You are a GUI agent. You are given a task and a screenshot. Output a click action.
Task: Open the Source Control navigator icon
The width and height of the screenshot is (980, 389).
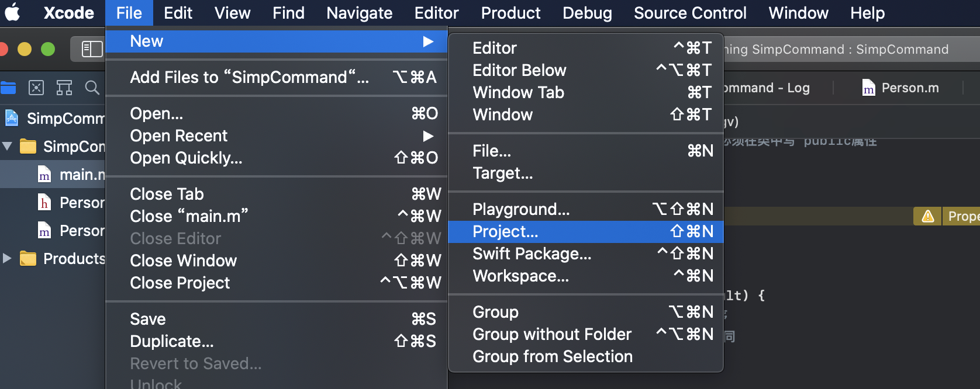coord(36,88)
